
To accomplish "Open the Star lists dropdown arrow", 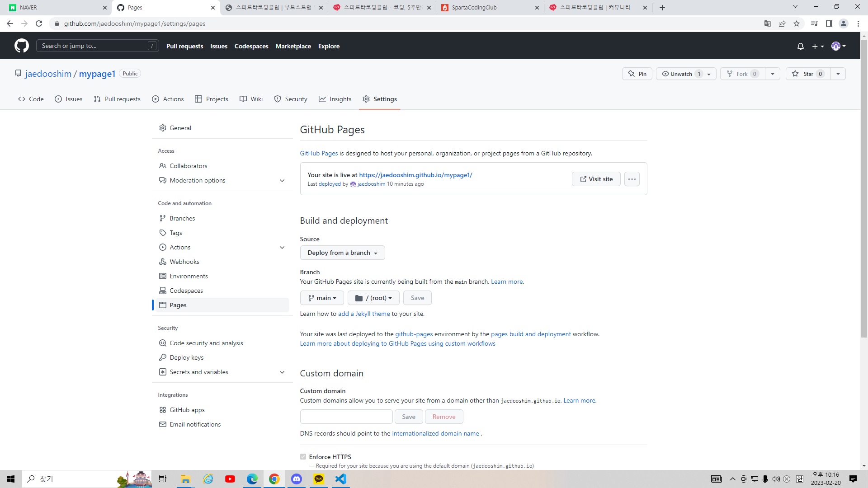I will tap(838, 74).
